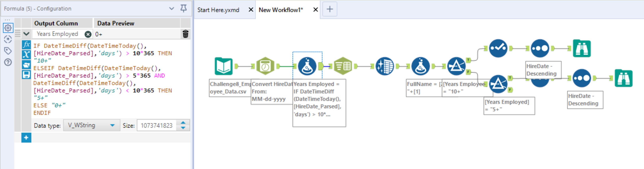Clear the Years Employed output column name

click(x=88, y=34)
